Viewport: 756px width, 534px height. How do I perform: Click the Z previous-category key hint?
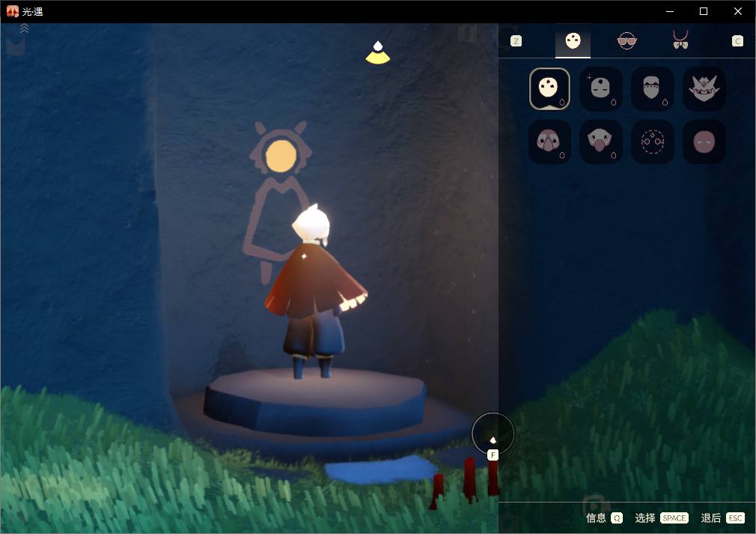[x=516, y=41]
